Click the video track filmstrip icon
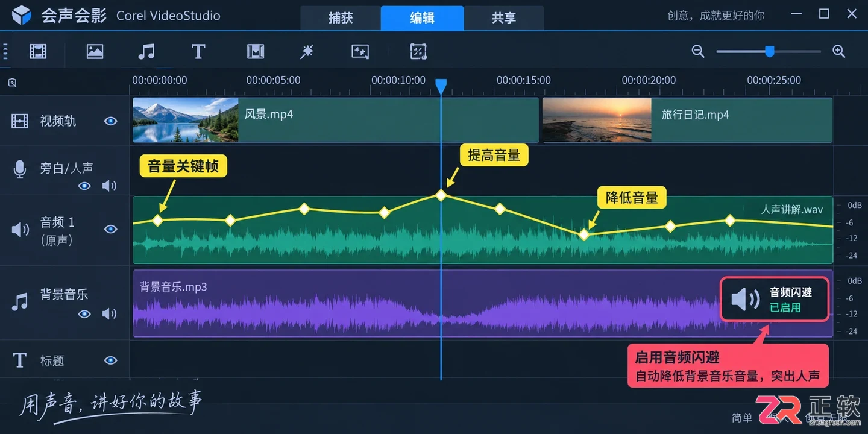The width and height of the screenshot is (868, 434). coord(20,121)
